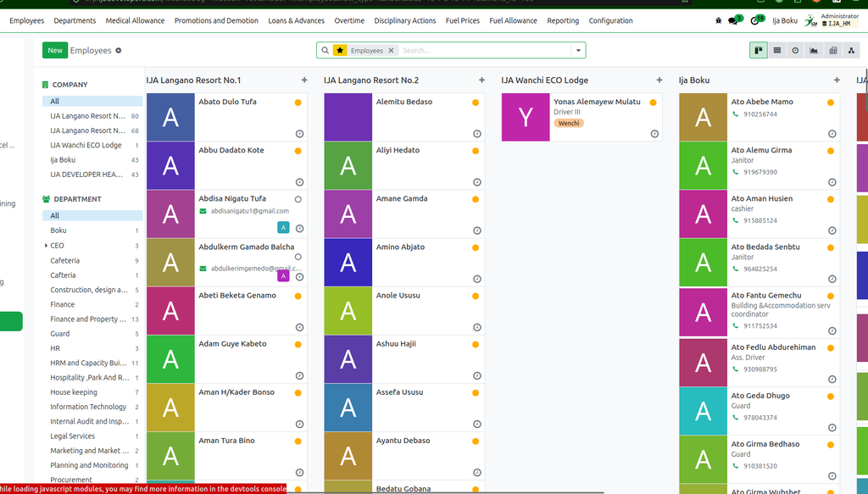Open the Medical Allowance menu

135,20
